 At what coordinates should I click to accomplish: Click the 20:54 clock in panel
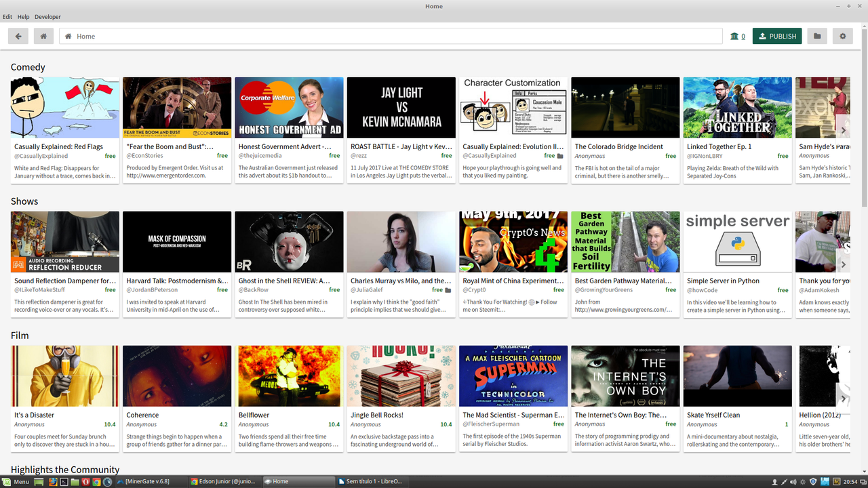tap(850, 482)
